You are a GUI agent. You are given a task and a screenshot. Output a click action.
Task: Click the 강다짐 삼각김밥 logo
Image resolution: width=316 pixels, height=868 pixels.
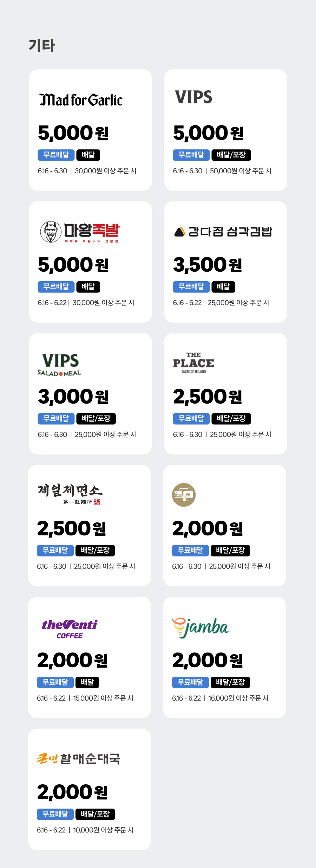click(223, 232)
